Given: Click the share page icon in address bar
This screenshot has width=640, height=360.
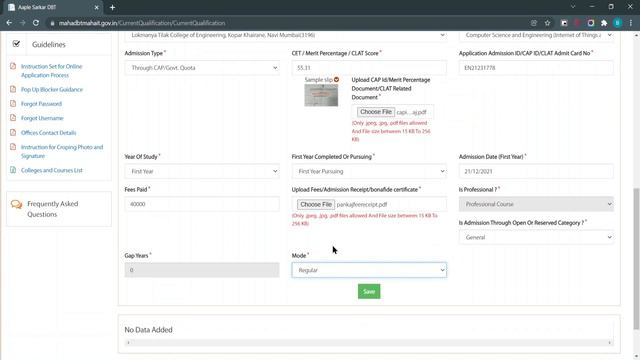Looking at the screenshot, I should [533, 23].
